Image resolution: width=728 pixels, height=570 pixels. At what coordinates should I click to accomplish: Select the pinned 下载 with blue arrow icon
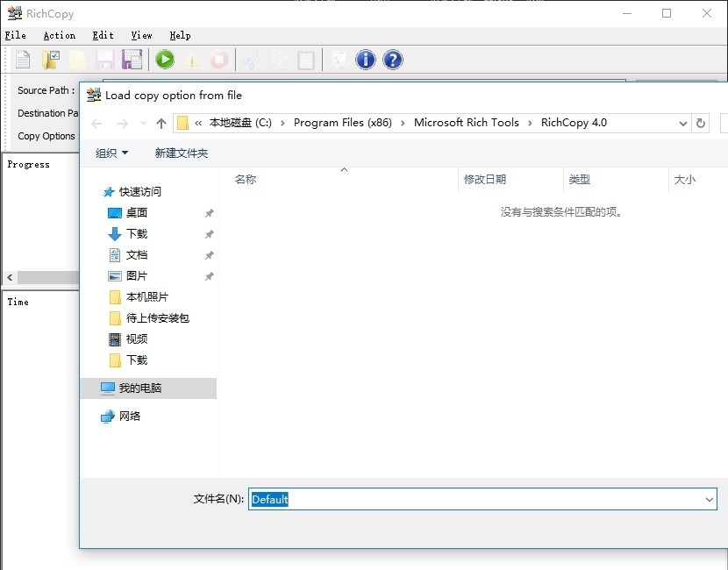(137, 234)
